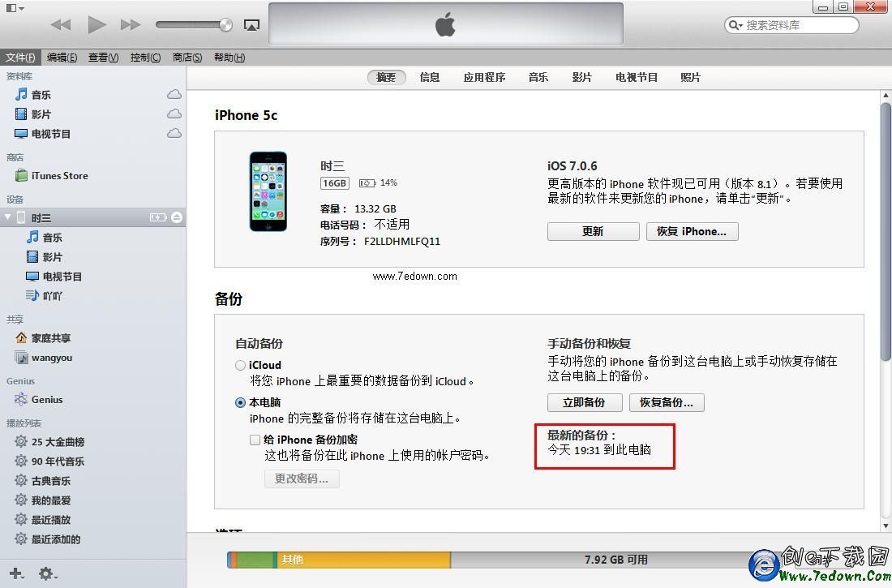Switch to the 照片 tab
892x588 pixels.
pyautogui.click(x=690, y=77)
